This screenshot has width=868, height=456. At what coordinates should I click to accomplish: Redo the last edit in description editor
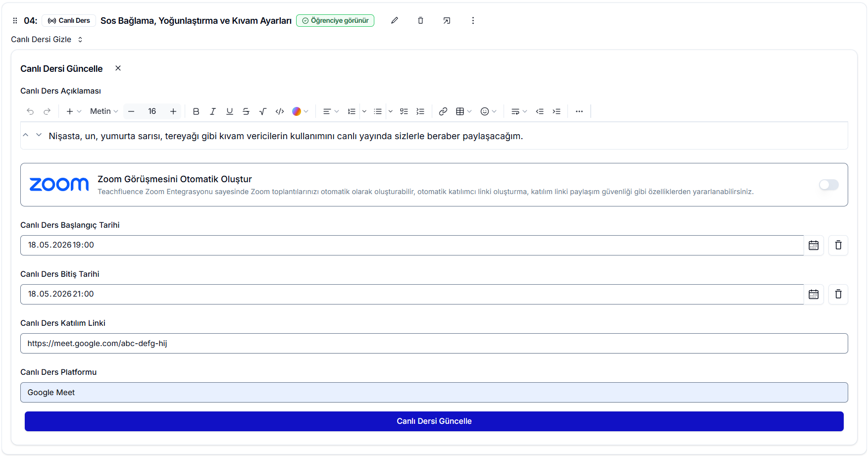[x=47, y=111]
